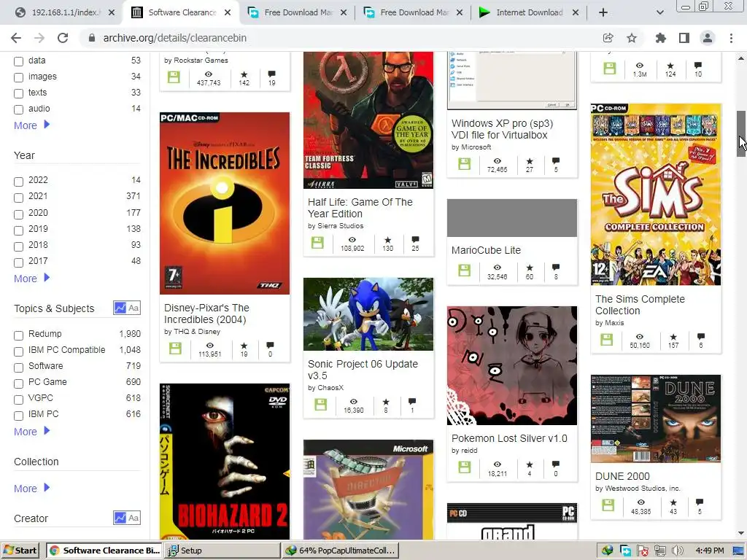The image size is (747, 560).
Task: Click the floppy icon under MarioCube Lite
Action: pyautogui.click(x=465, y=271)
